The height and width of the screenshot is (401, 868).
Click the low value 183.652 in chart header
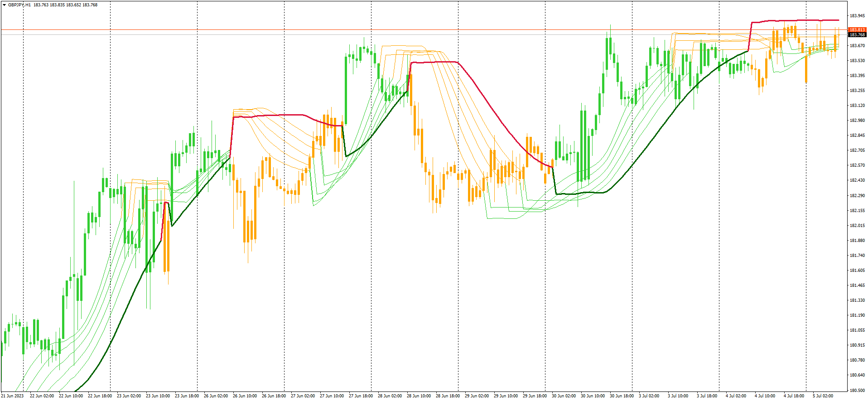(73, 5)
